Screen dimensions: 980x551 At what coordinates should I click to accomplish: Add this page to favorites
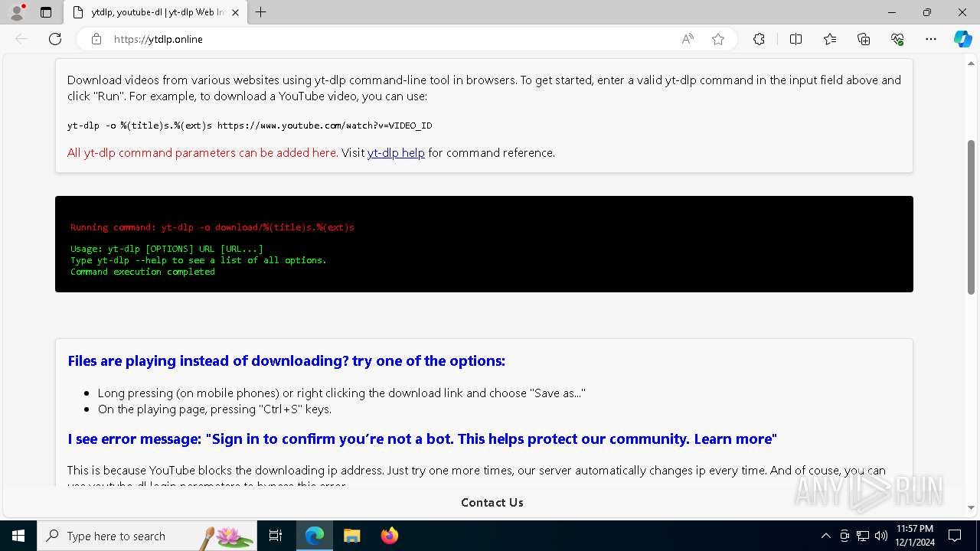pos(718,39)
